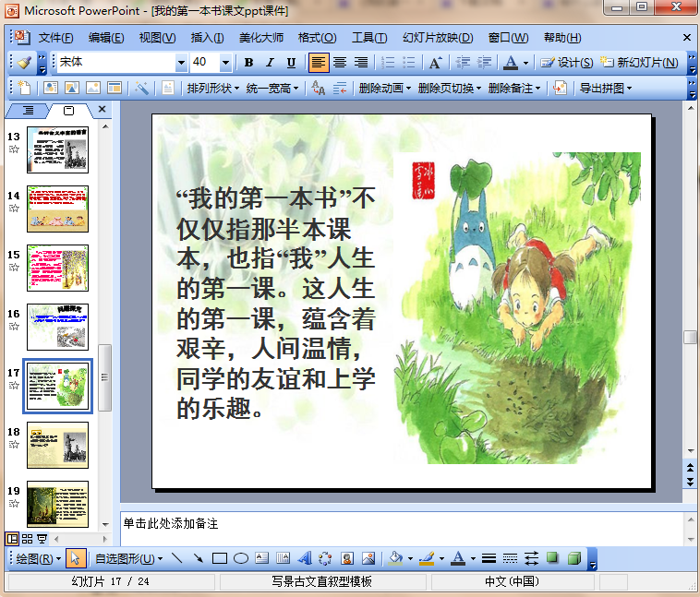
Task: Open the font size dropdown showing 40
Action: (226, 63)
